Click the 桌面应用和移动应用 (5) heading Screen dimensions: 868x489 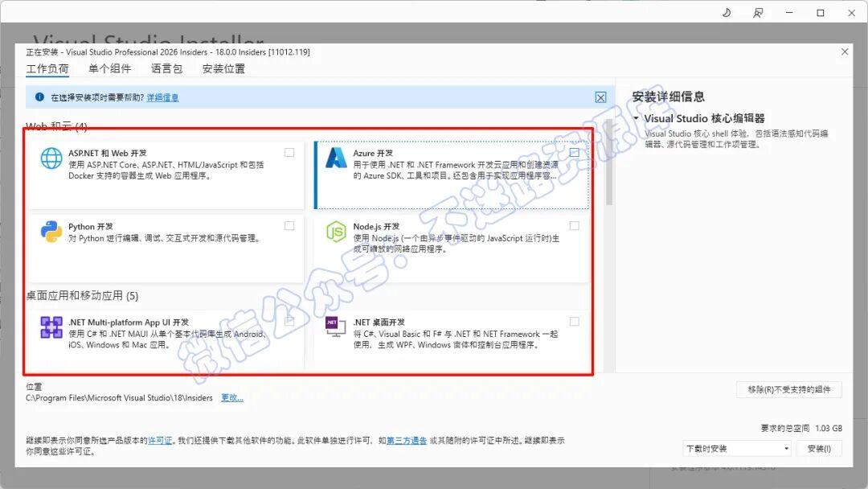click(x=82, y=296)
